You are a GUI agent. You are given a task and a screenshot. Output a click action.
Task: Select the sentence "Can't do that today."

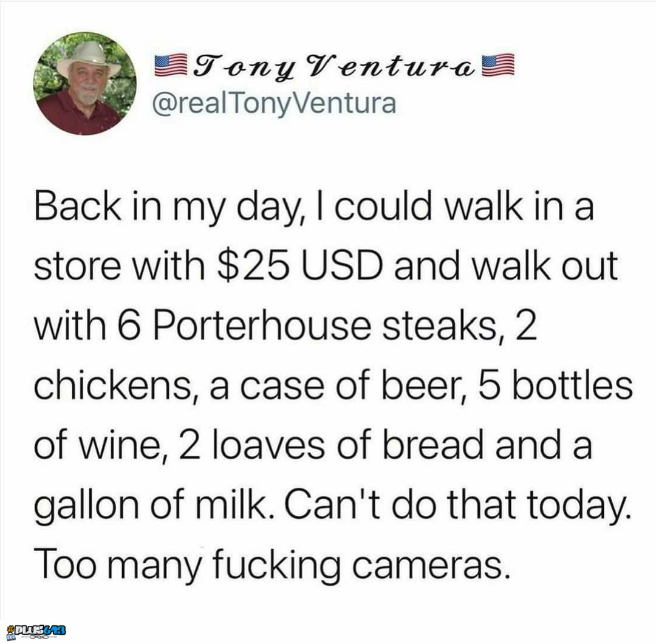click(458, 505)
